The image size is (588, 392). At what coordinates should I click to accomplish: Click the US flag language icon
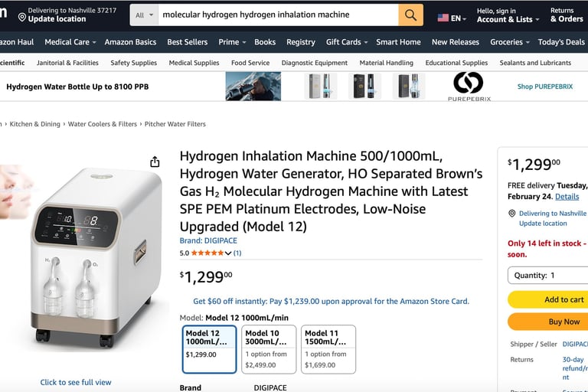(x=443, y=18)
